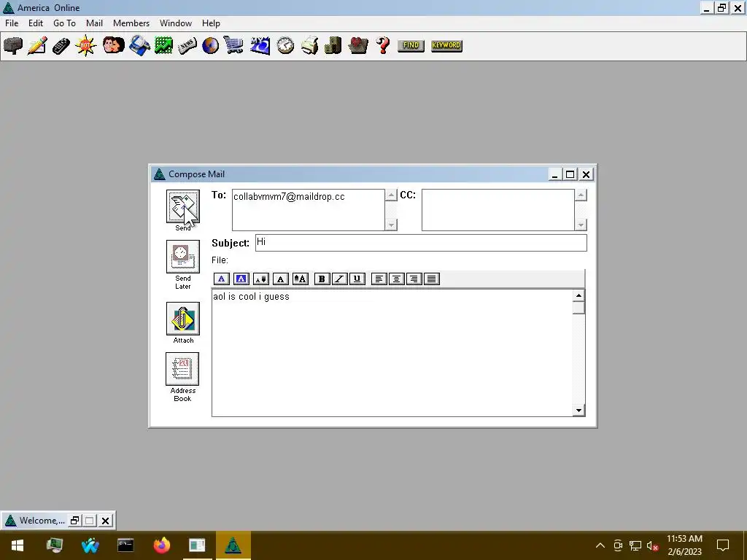Image resolution: width=747 pixels, height=560 pixels.
Task: Open the Help menu
Action: click(x=211, y=23)
